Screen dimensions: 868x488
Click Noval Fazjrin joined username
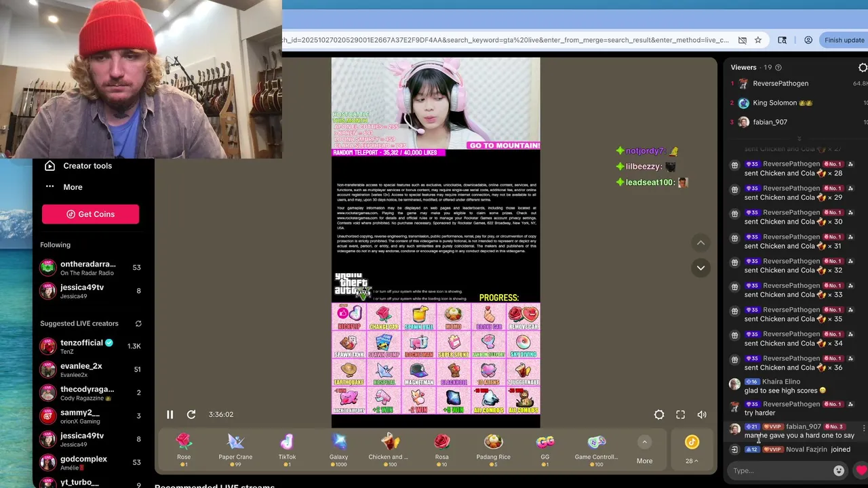pos(807,449)
